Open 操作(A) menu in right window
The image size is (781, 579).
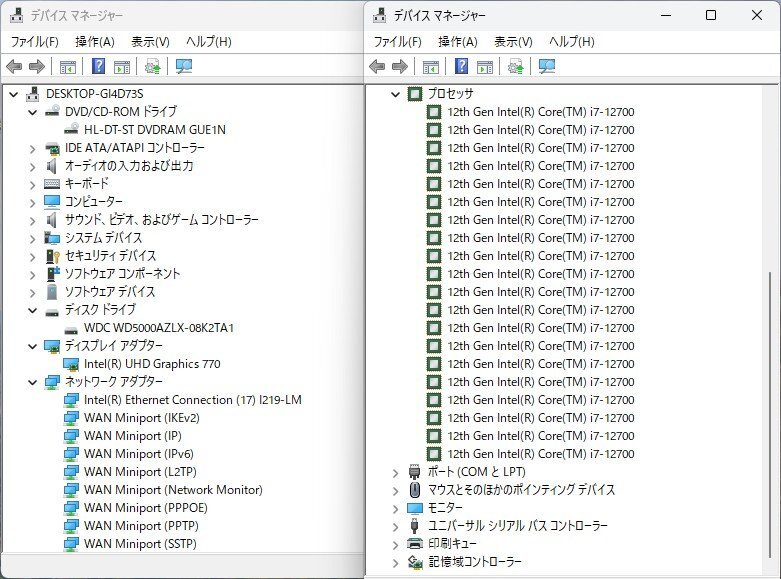click(458, 42)
